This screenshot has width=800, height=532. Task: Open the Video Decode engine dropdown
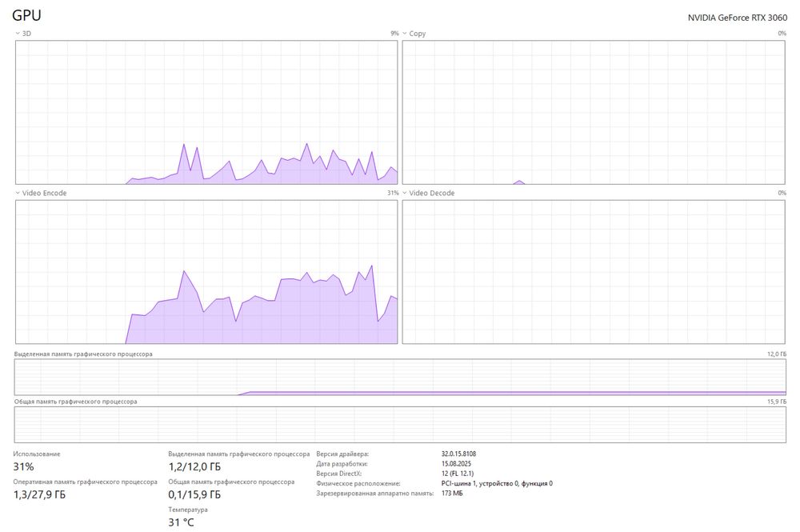point(429,194)
